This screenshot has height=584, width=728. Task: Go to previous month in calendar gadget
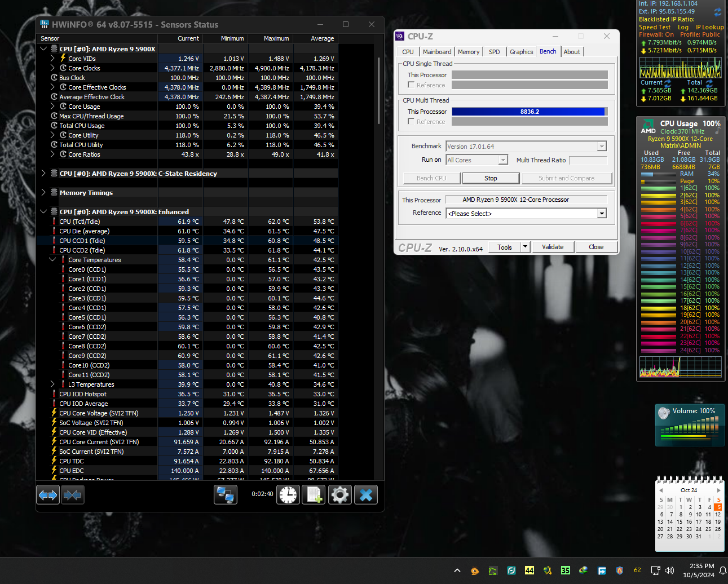(x=661, y=490)
